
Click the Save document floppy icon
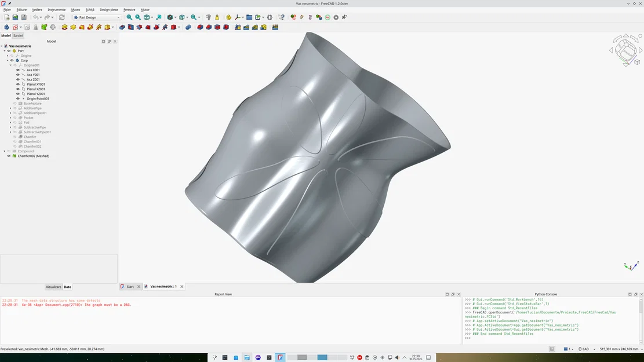[24, 17]
